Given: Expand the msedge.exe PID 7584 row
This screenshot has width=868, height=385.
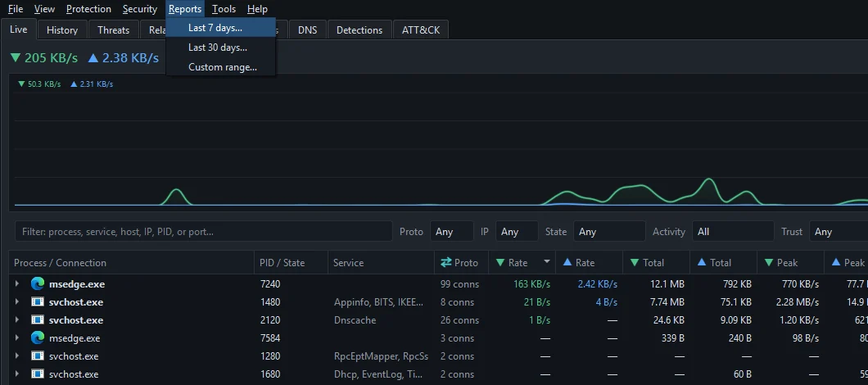Looking at the screenshot, I should [17, 338].
